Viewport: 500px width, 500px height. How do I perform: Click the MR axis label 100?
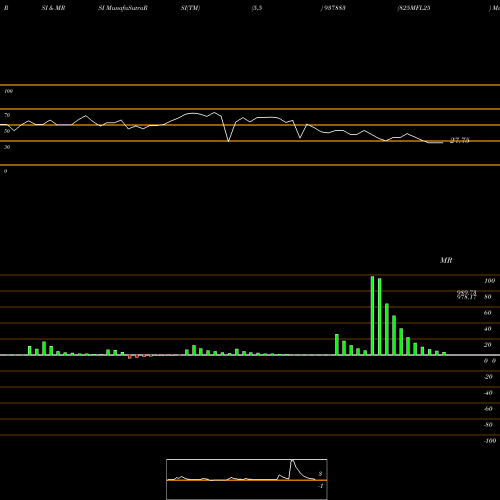click(489, 281)
